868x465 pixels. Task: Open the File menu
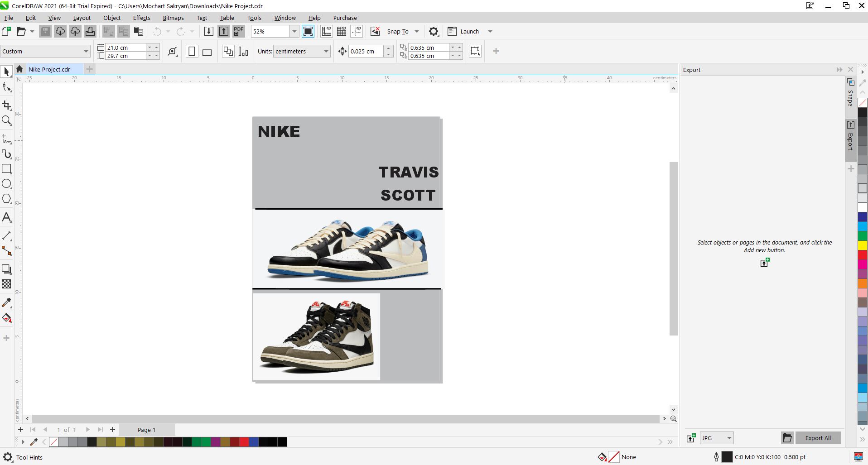[x=9, y=18]
